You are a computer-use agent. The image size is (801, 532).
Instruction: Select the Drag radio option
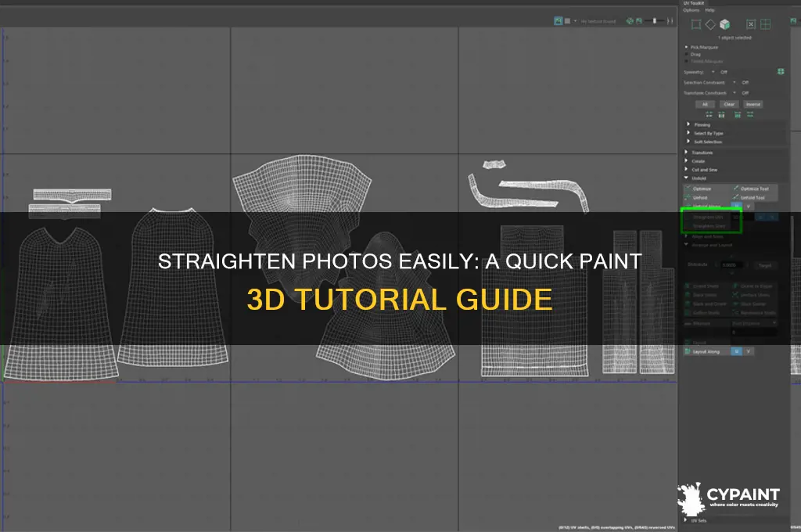(x=687, y=54)
